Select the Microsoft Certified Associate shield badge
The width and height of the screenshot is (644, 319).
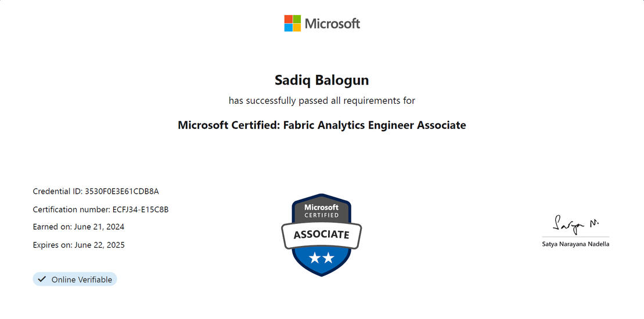pyautogui.click(x=322, y=235)
